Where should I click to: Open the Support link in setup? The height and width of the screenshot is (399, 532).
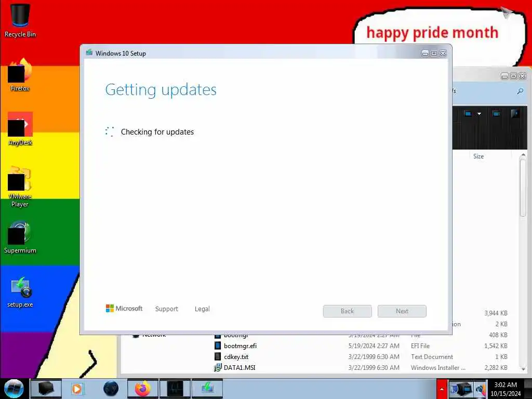pyautogui.click(x=167, y=309)
